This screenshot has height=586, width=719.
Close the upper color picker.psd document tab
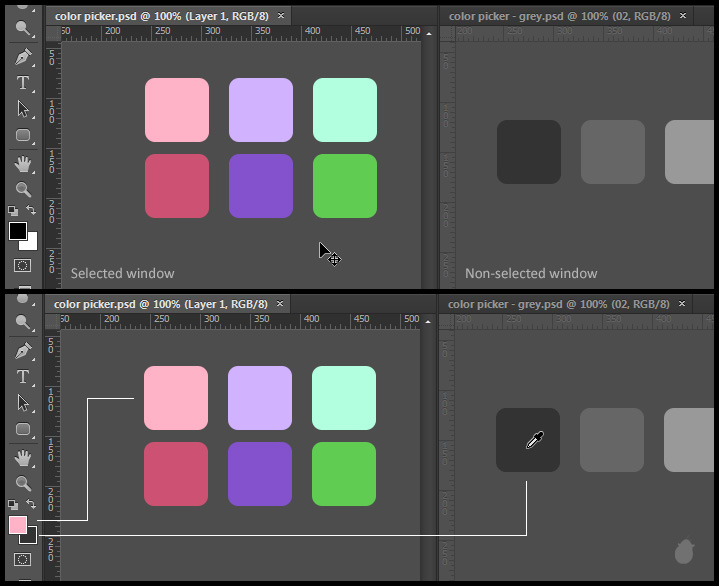(x=281, y=16)
